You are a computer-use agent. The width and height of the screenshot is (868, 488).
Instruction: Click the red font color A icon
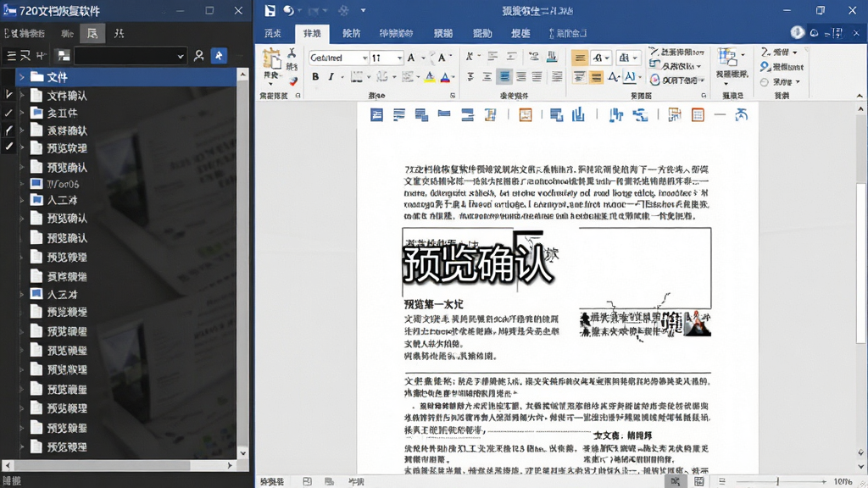pos(445,77)
